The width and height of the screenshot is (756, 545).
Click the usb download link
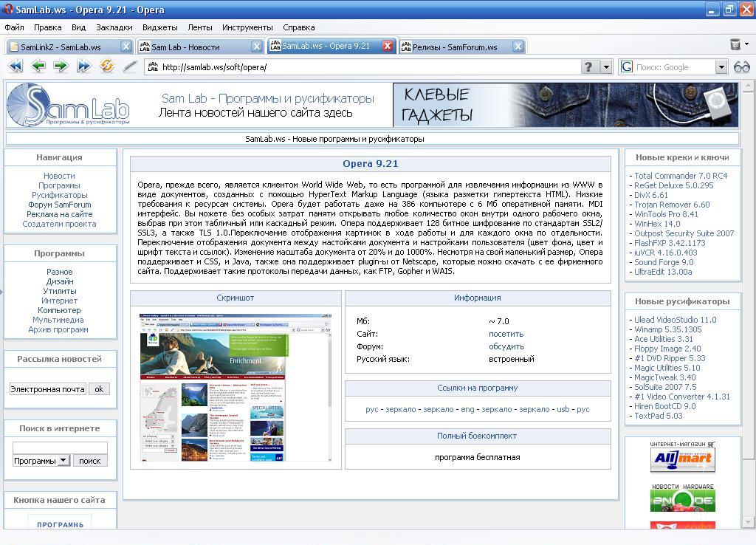[563, 409]
